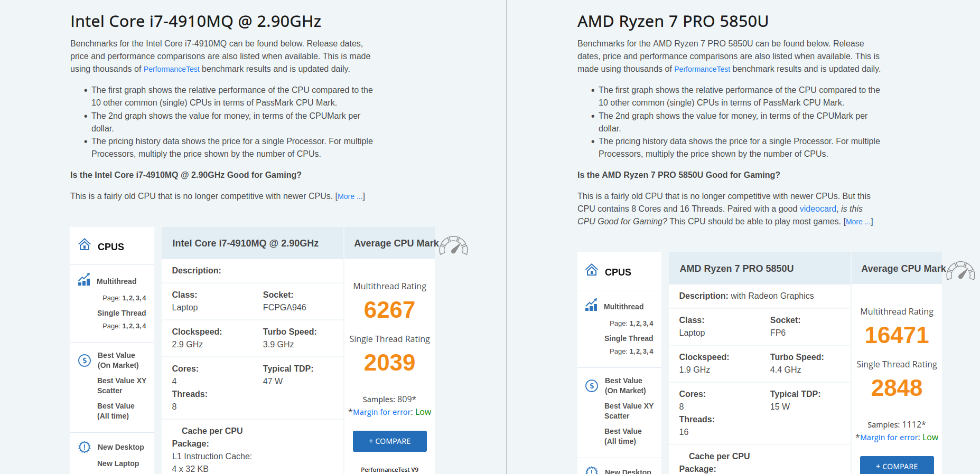The height and width of the screenshot is (474, 980).
Task: Select Multithread in the AMD Ryzen page sidebar
Action: click(x=623, y=307)
